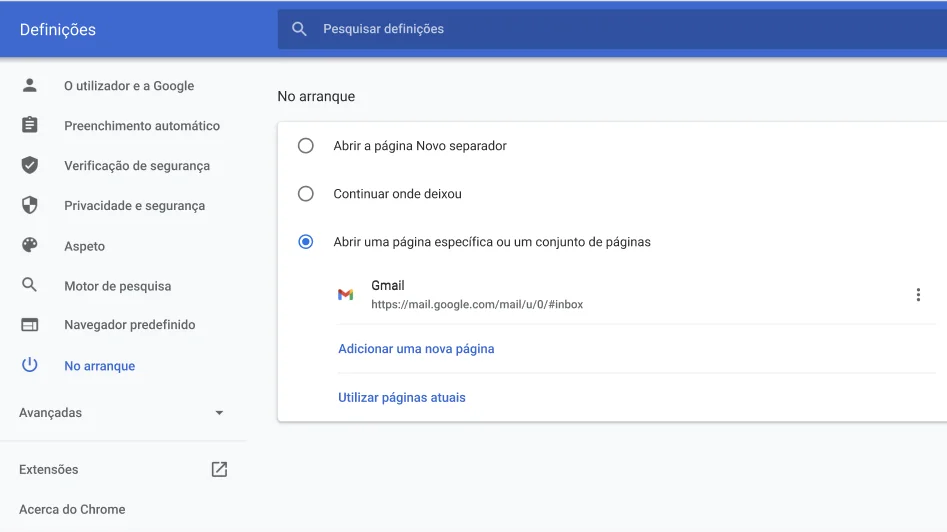
Task: Select Abrir a página Novo separador radio button
Action: (306, 146)
